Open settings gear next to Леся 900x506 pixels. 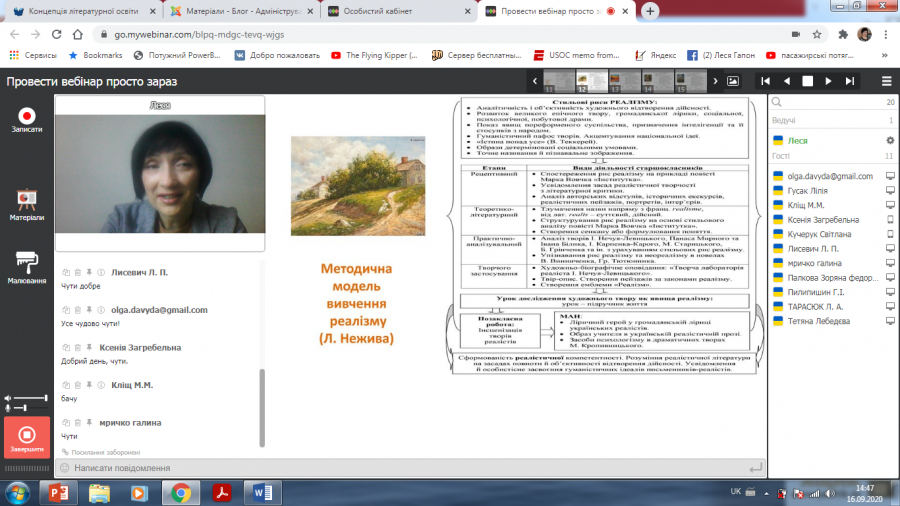point(890,141)
